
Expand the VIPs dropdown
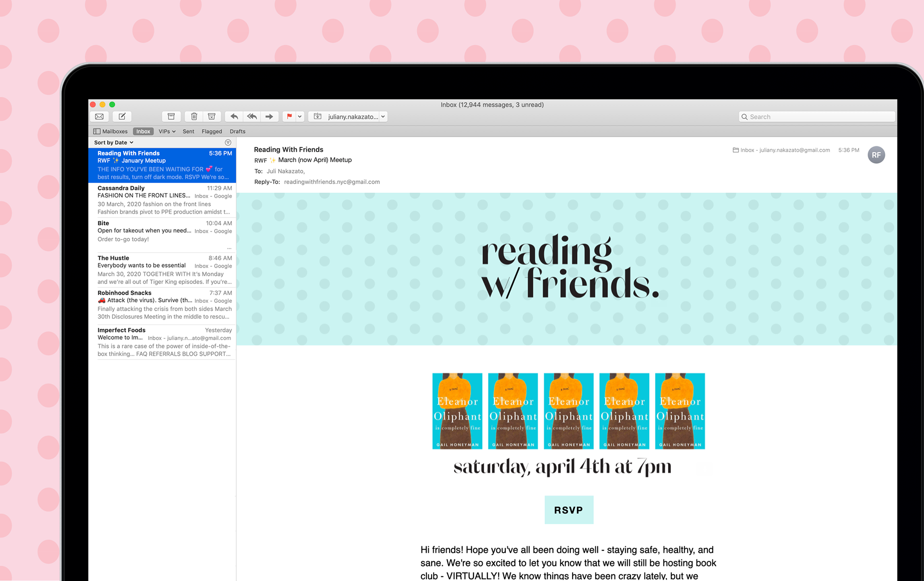click(167, 131)
